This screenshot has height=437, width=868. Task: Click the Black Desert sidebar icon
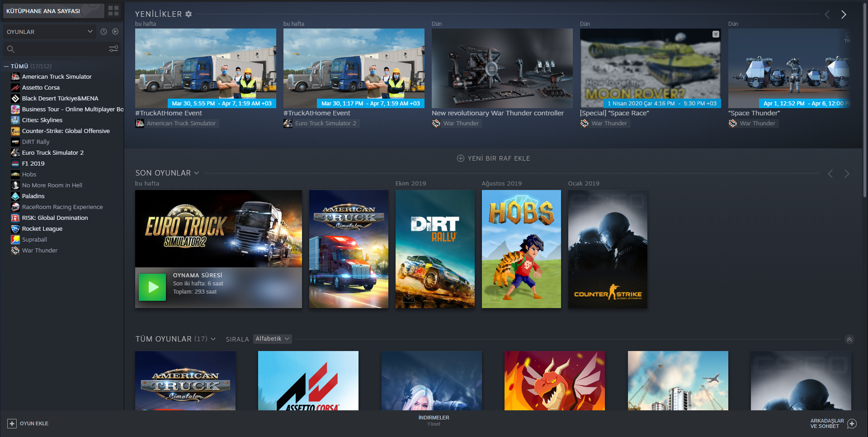(x=15, y=98)
